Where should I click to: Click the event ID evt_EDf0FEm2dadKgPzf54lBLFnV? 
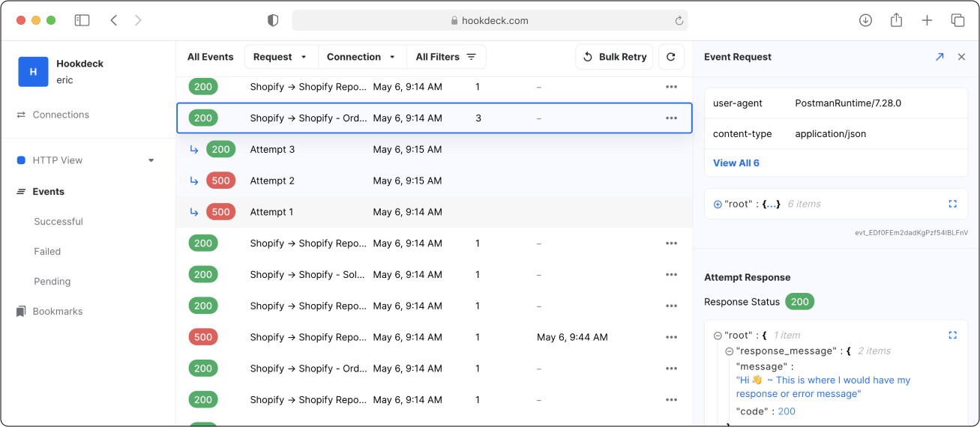coord(911,233)
